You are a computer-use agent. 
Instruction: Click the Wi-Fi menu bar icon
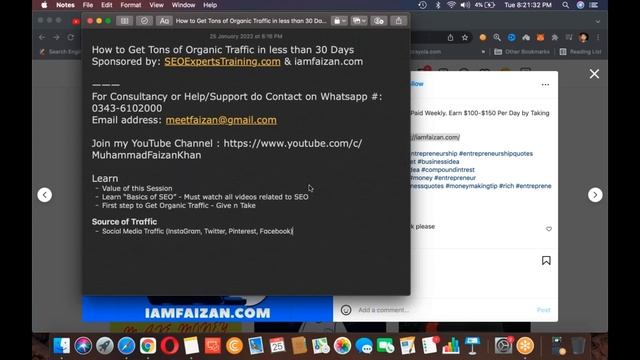[x=451, y=5]
